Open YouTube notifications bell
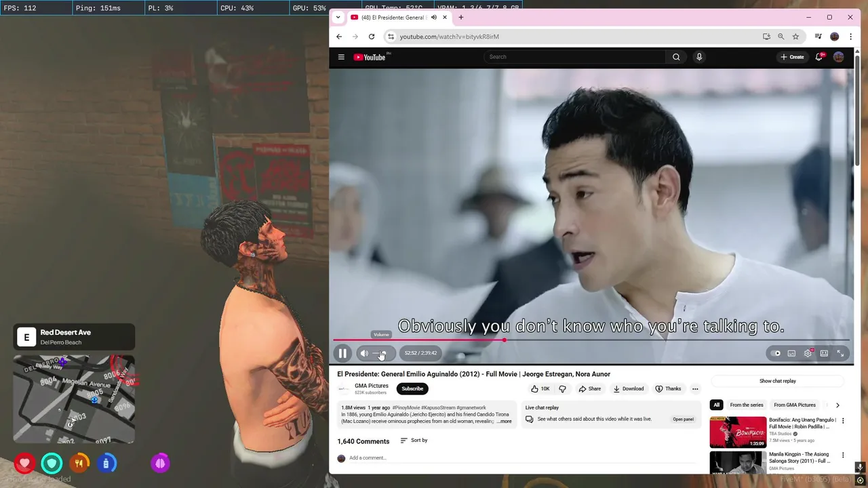The image size is (868, 488). [x=819, y=57]
